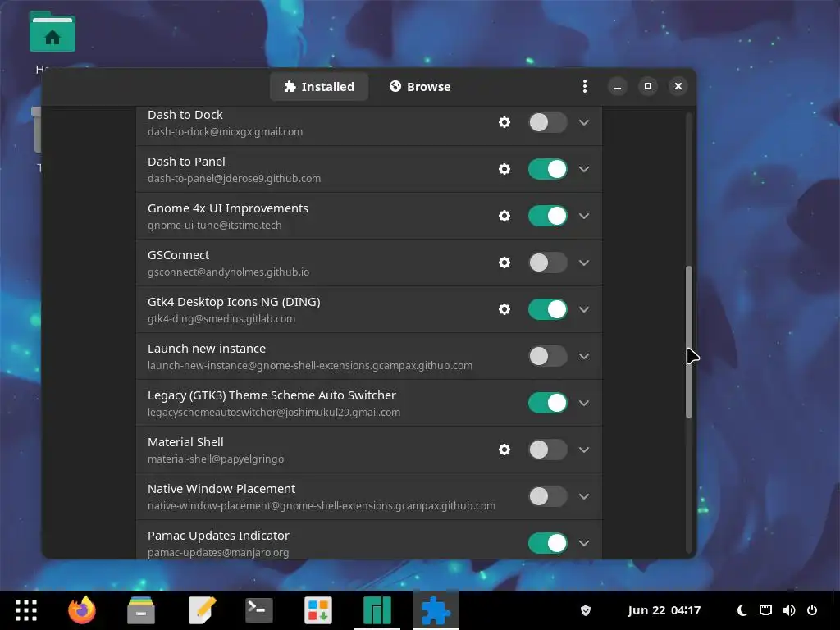Viewport: 840px width, 630px height.
Task: Click the network icon in system tray
Action: [765, 610]
